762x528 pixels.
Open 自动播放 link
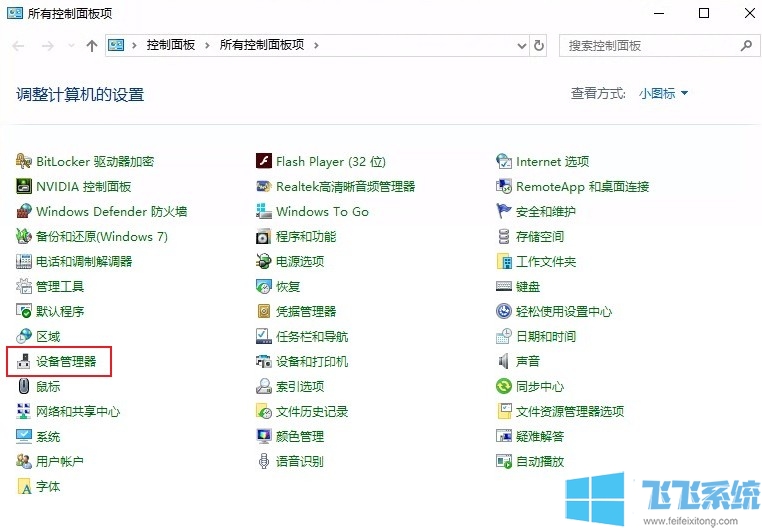(x=540, y=461)
